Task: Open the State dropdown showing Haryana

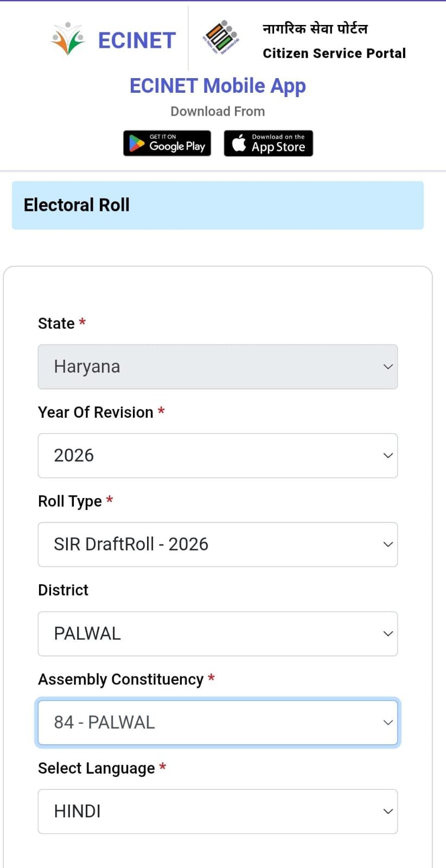Action: 218,367
